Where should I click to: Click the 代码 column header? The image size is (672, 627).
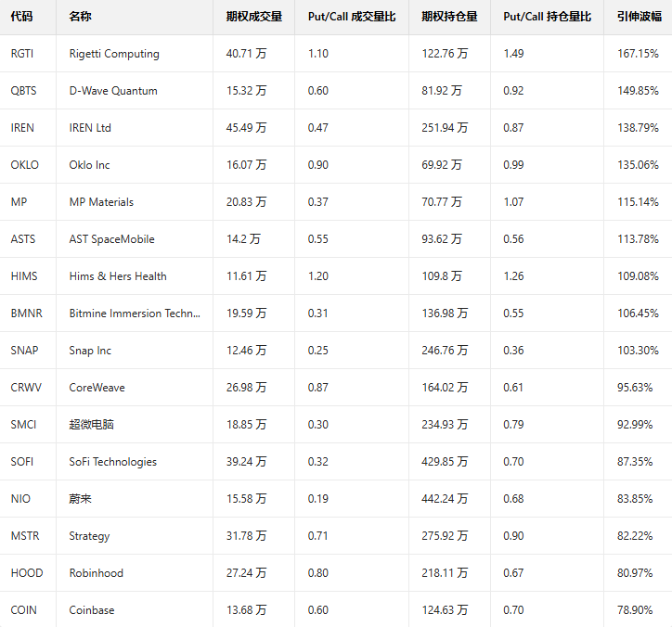(x=21, y=17)
